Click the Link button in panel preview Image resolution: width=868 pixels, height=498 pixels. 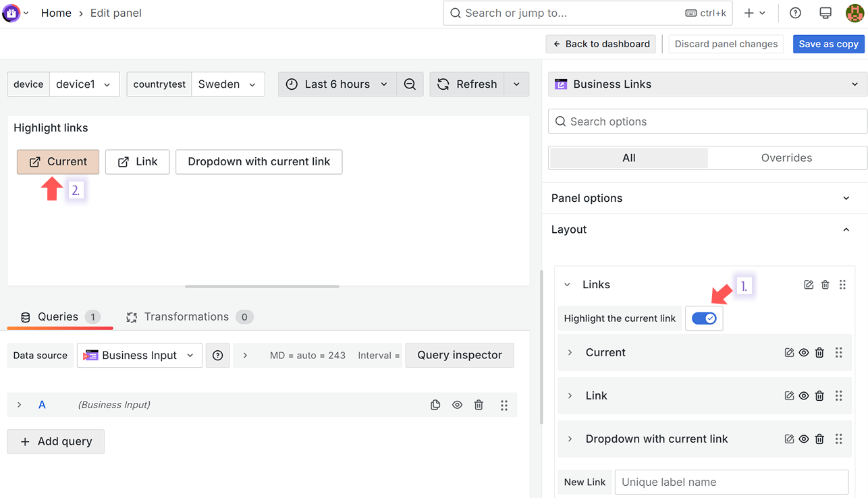[x=137, y=162]
